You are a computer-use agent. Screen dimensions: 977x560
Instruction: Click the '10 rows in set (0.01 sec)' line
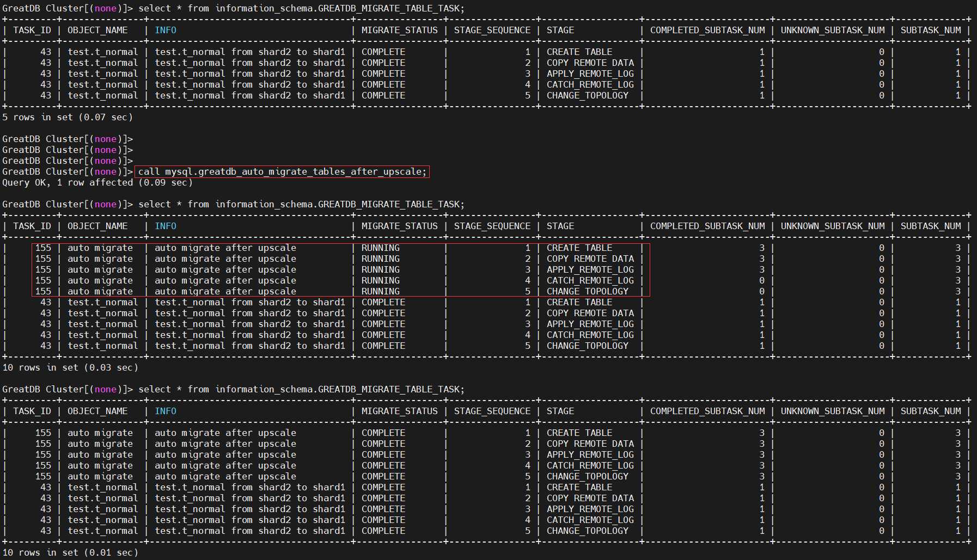(70, 553)
